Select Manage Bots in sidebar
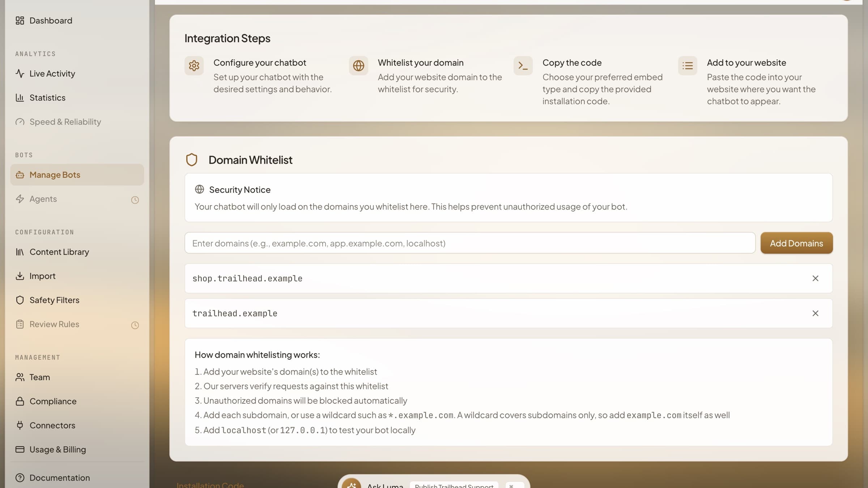The width and height of the screenshot is (868, 488). click(x=77, y=175)
